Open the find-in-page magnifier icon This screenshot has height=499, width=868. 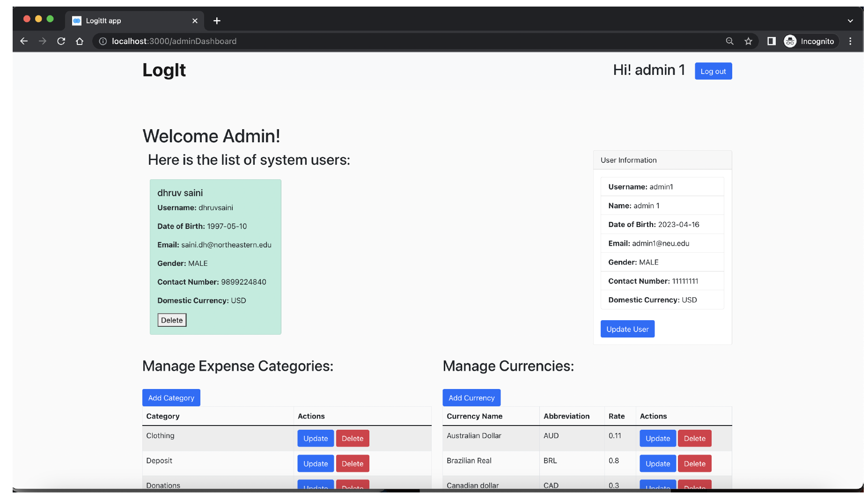click(730, 41)
